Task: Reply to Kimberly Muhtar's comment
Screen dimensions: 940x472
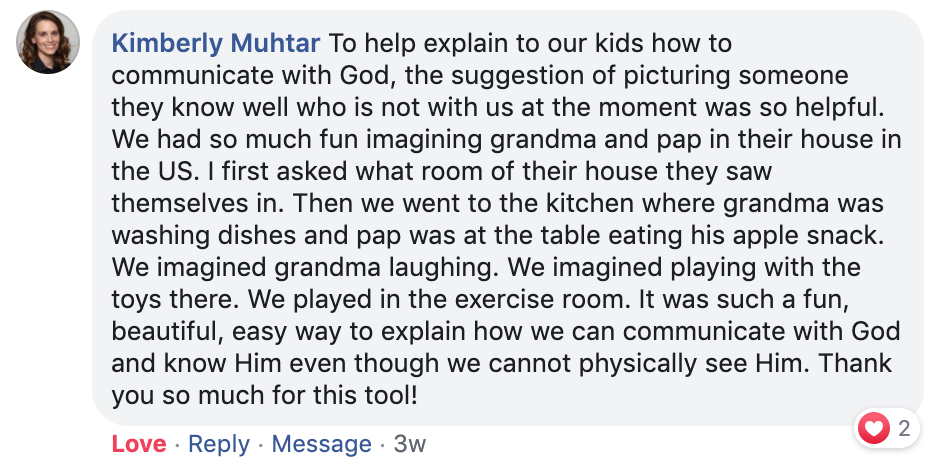Action: (x=219, y=444)
